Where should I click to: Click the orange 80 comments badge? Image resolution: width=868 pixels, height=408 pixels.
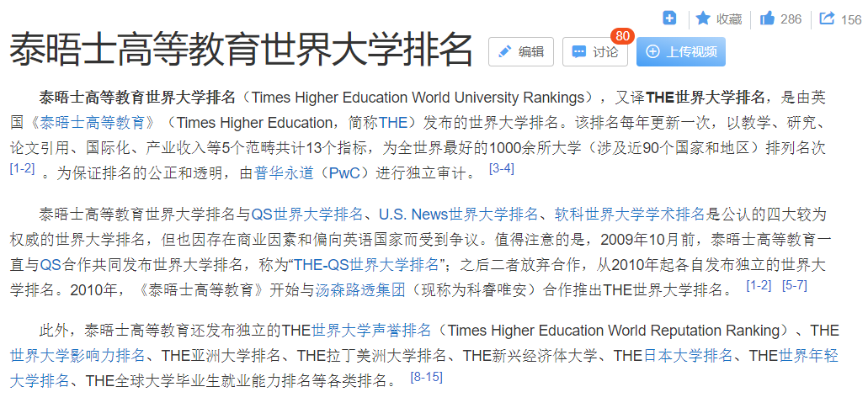(x=622, y=36)
